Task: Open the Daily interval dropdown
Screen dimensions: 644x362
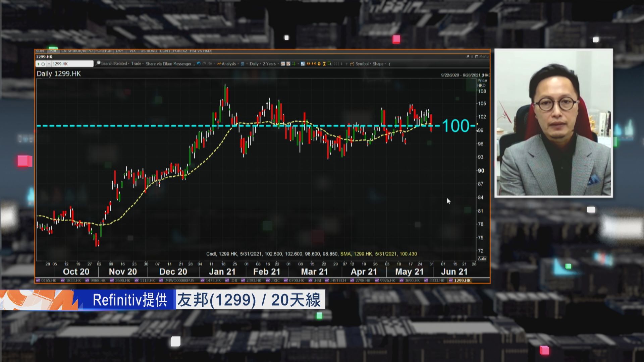Action: coord(254,64)
